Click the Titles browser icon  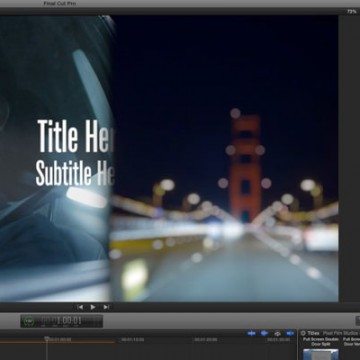point(303,333)
